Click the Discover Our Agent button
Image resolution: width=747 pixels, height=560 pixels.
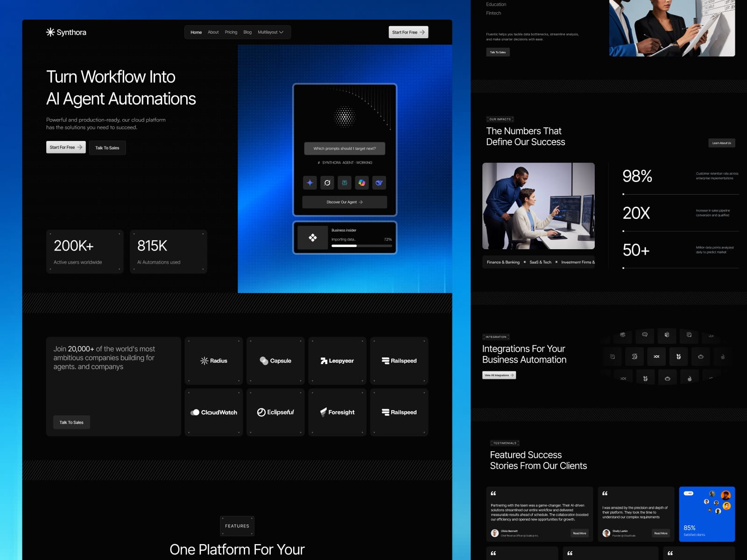pyautogui.click(x=345, y=202)
